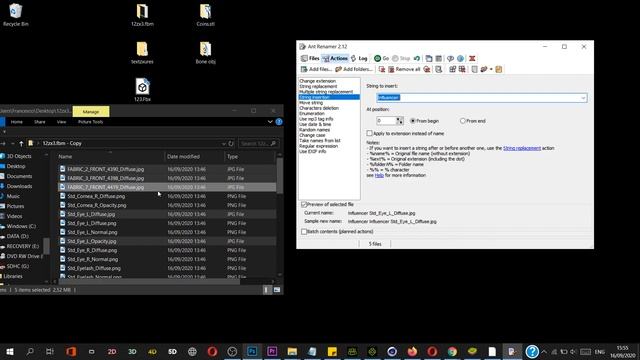Select the 123.fbx desktop icon

point(142,90)
